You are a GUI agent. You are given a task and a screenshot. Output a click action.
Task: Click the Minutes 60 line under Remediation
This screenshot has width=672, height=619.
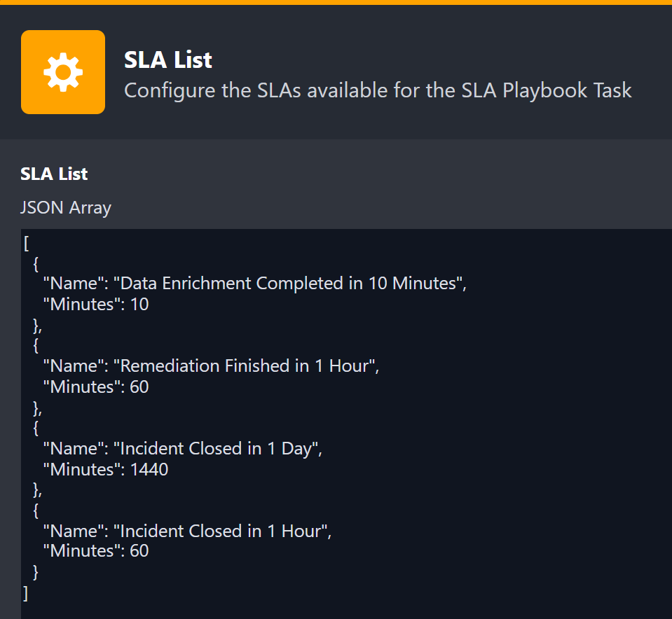pyautogui.click(x=96, y=387)
